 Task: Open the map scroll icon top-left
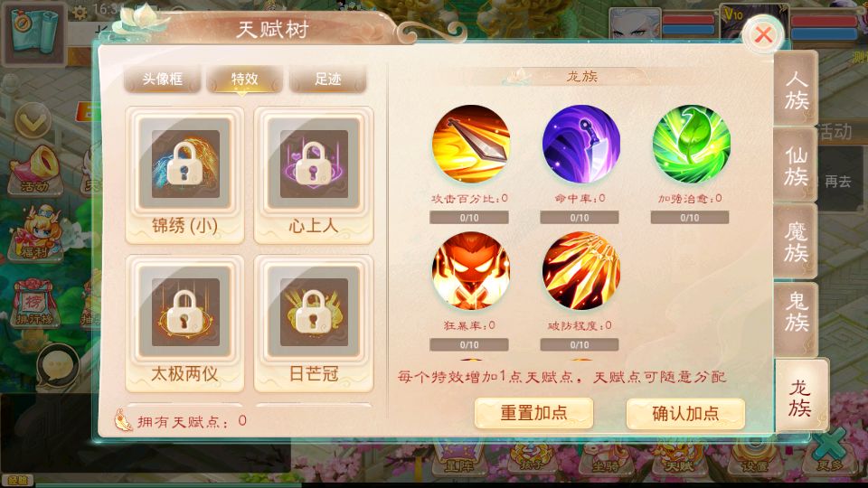pos(34,33)
